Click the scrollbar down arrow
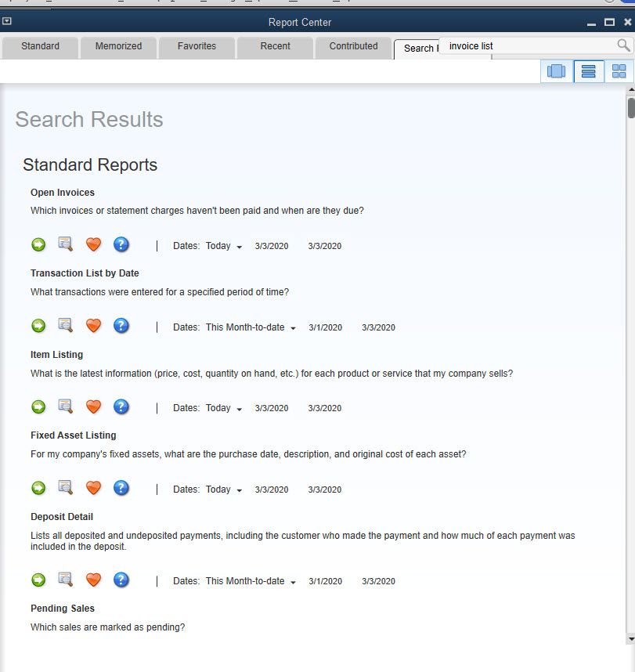This screenshot has height=672, width=635. (x=631, y=638)
